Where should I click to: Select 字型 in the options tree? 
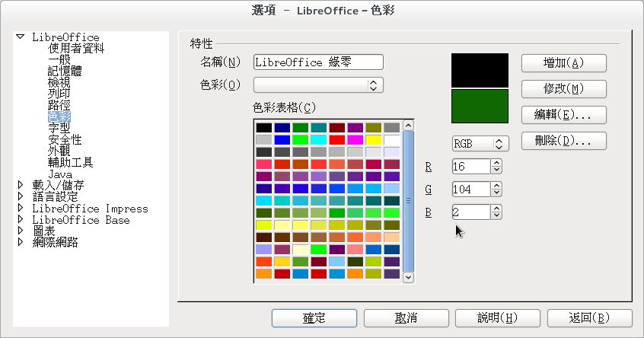[59, 128]
